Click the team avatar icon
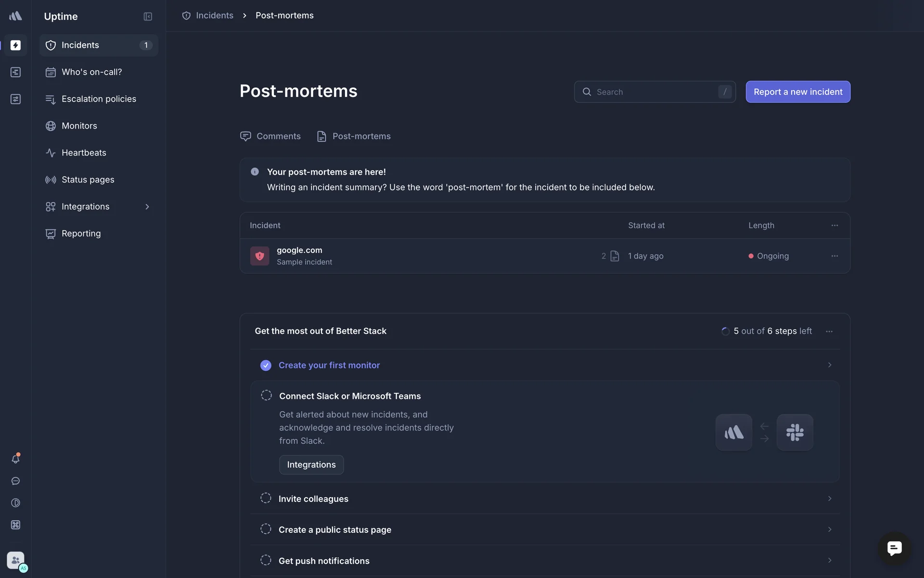Image resolution: width=924 pixels, height=578 pixels. 16,561
